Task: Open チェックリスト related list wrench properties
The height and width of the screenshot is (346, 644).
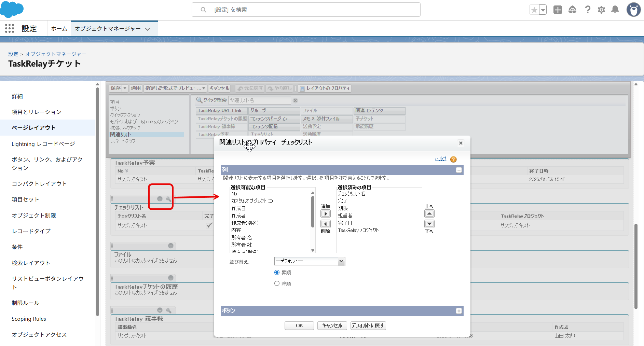Action: click(x=168, y=199)
